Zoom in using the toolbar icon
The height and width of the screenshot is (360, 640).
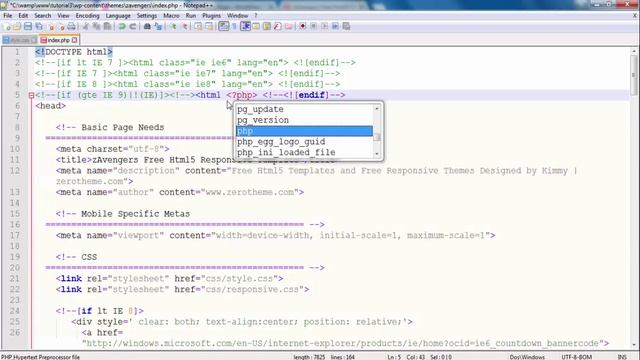173,27
